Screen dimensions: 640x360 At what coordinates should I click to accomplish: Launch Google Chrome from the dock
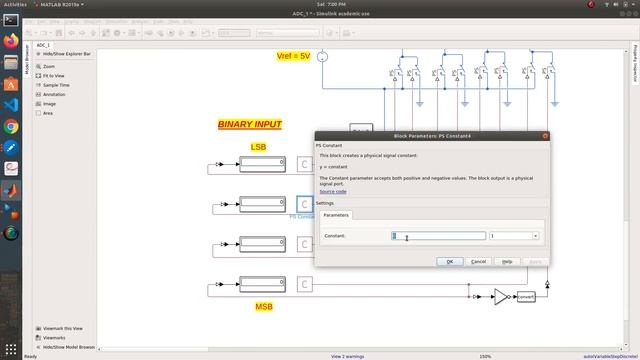11,126
